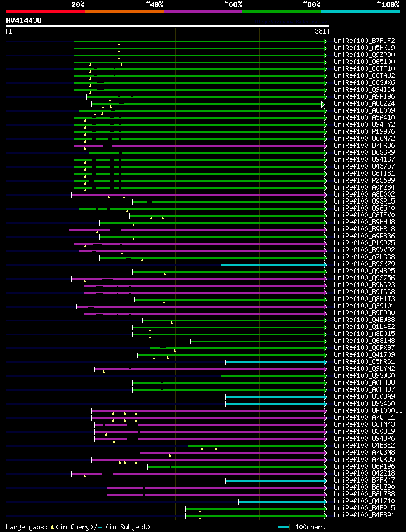The image size is (406, 532).
Task: Click UniRef100_B7FK36 label
Action: (364, 146)
